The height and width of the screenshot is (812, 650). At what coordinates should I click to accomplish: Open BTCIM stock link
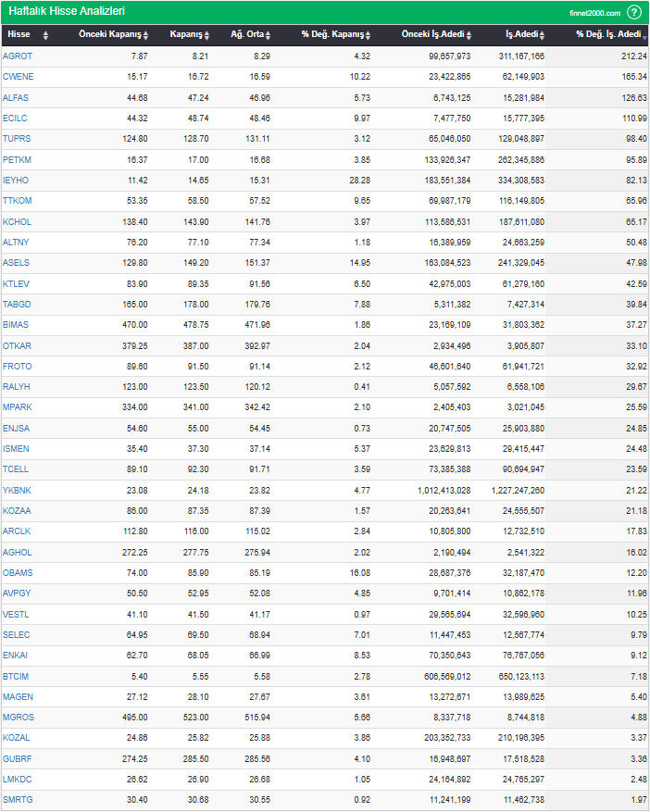coord(16,676)
